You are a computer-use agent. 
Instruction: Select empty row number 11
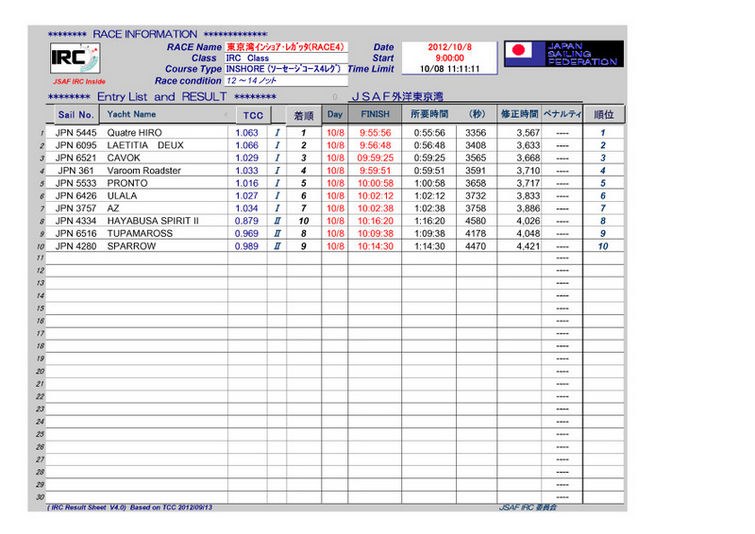tap(335, 258)
